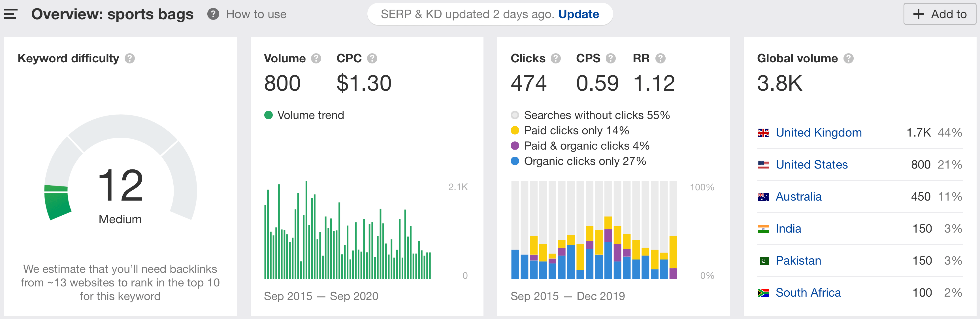Click the Add to button
The width and height of the screenshot is (980, 319).
tap(939, 14)
